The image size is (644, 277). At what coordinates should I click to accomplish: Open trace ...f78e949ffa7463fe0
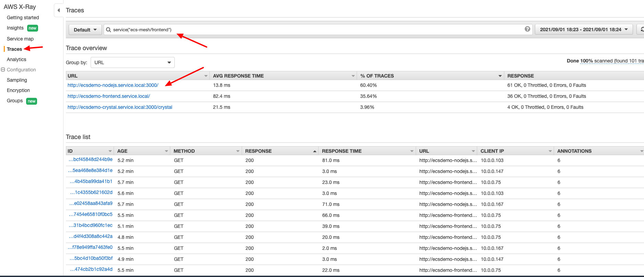tap(90, 247)
